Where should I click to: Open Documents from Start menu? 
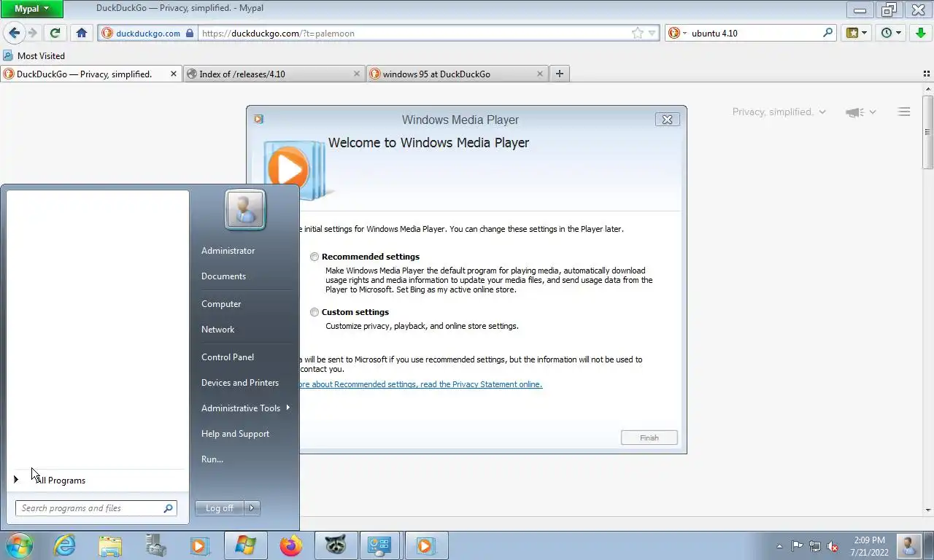(223, 276)
